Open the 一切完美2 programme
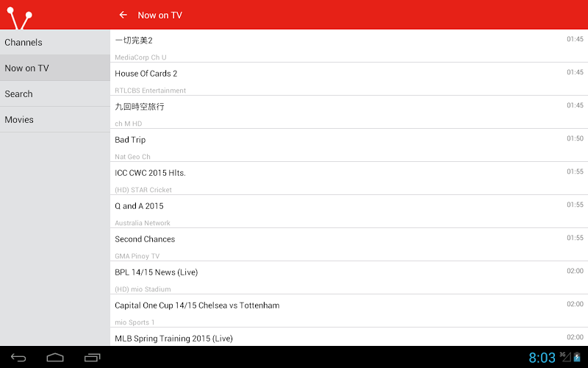 pyautogui.click(x=349, y=46)
